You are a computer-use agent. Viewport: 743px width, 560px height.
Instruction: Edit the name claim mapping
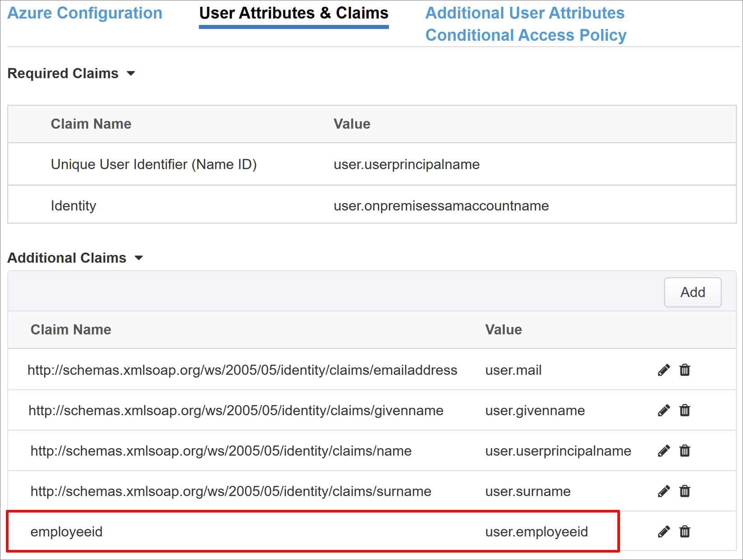[664, 450]
